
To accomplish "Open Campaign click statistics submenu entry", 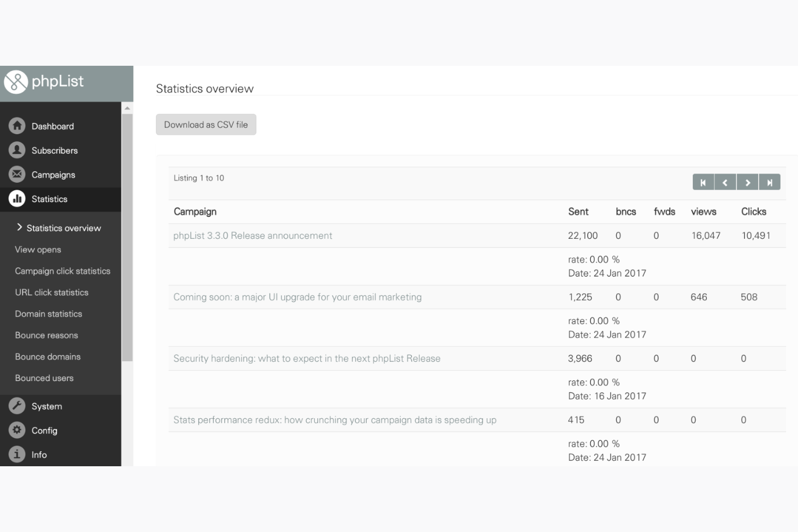I will pos(63,271).
